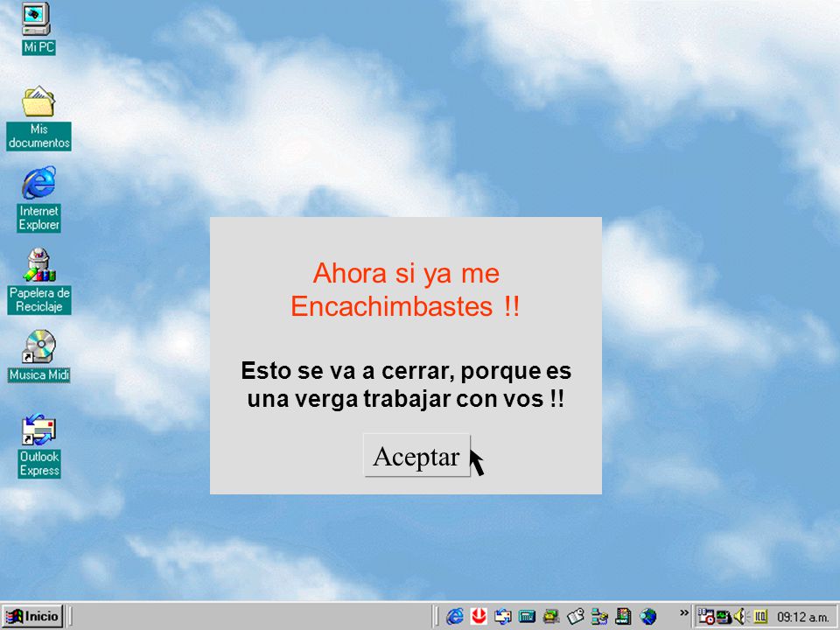Open the volume speaker tray icon

740,617
